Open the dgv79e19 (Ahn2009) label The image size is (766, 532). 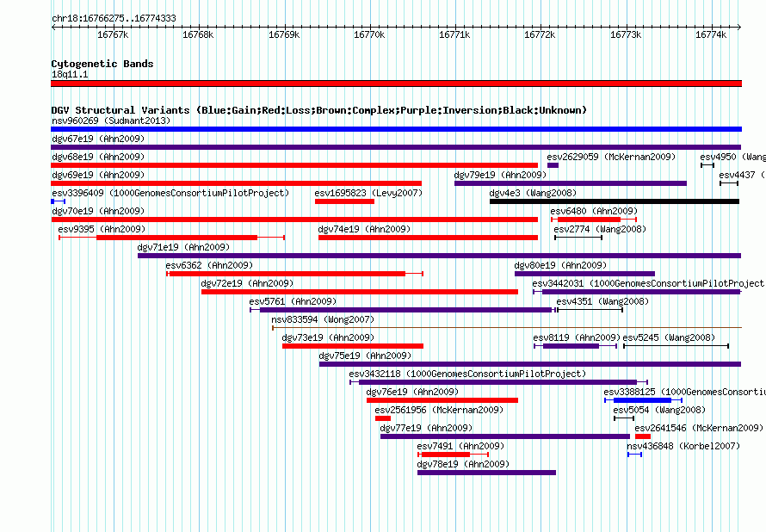click(x=500, y=175)
